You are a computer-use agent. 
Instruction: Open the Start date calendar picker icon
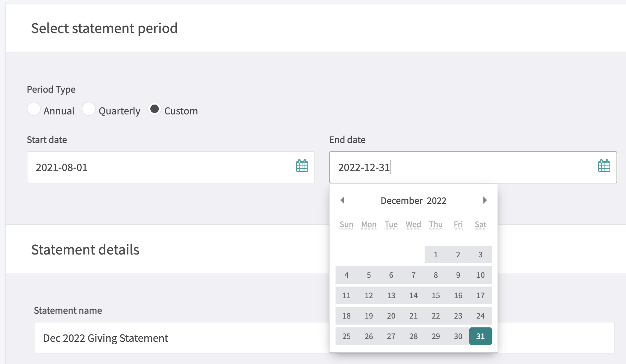302,165
